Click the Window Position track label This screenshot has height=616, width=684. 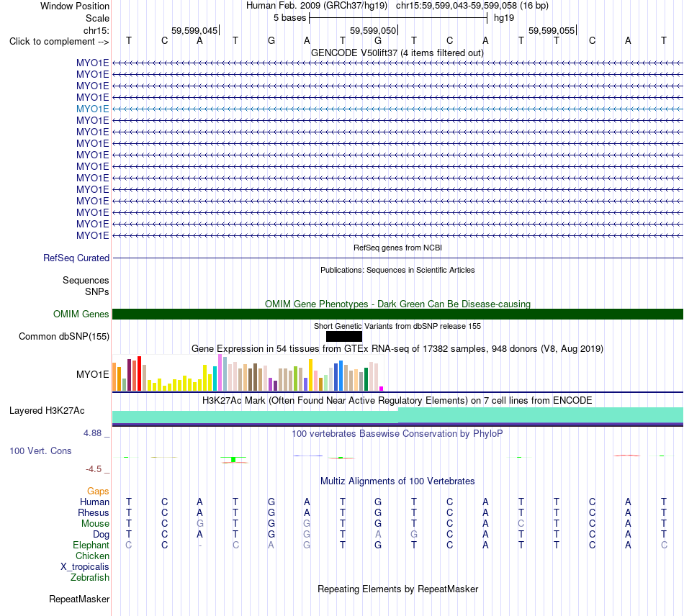[x=75, y=6]
